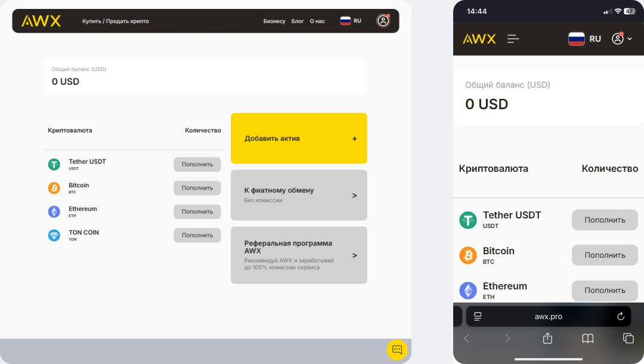Click the desktop user profile icon
Image resolution: width=644 pixels, height=364 pixels.
383,21
